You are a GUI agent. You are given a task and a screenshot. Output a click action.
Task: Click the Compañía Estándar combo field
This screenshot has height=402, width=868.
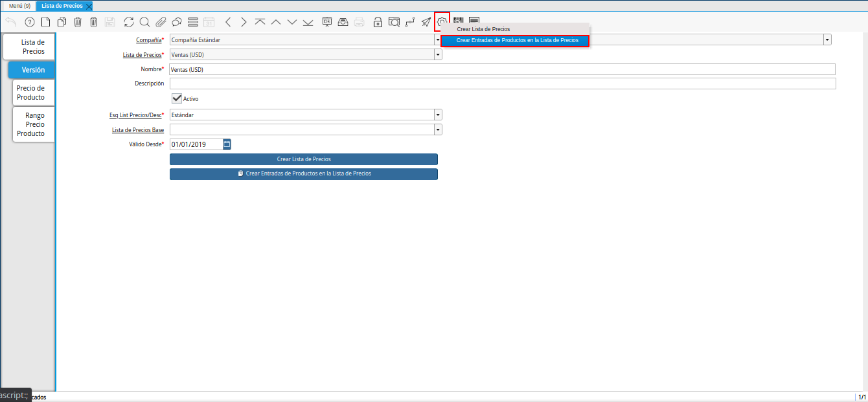(x=302, y=40)
